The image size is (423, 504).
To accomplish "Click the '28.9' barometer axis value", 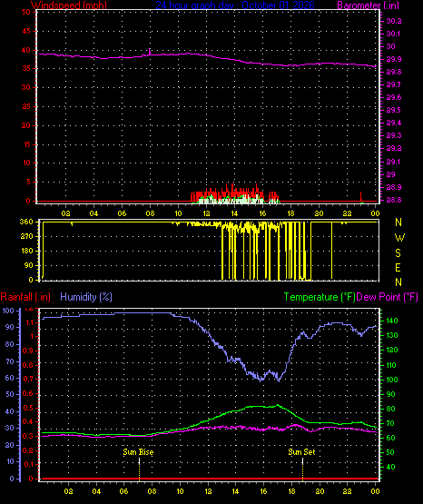I will pyautogui.click(x=393, y=187).
